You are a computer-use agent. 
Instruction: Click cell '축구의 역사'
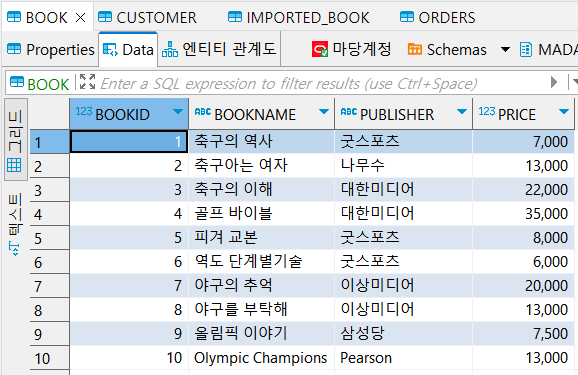click(x=261, y=142)
